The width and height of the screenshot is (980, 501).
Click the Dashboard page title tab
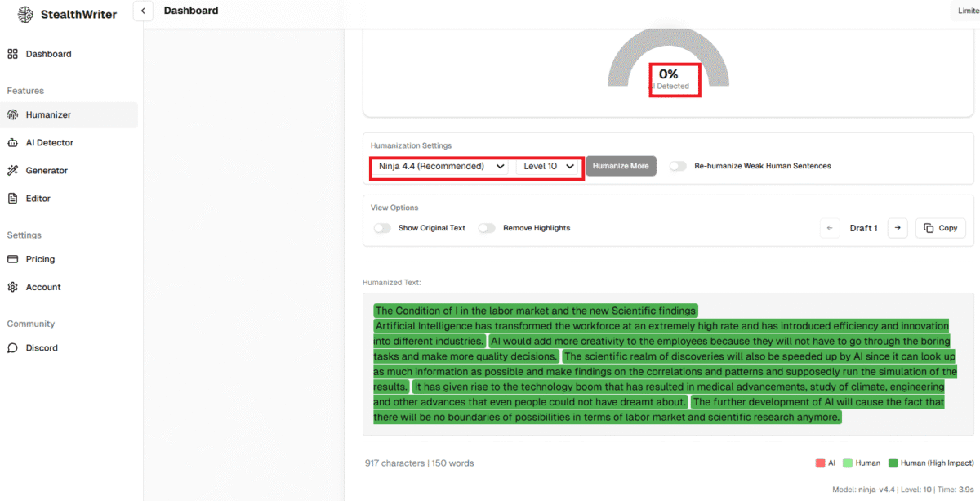(190, 10)
